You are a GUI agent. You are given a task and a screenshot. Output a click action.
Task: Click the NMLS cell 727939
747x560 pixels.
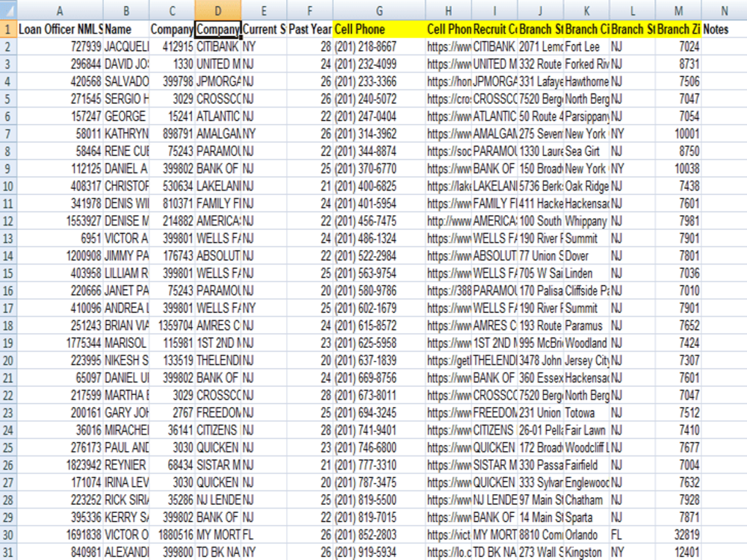[x=60, y=46]
